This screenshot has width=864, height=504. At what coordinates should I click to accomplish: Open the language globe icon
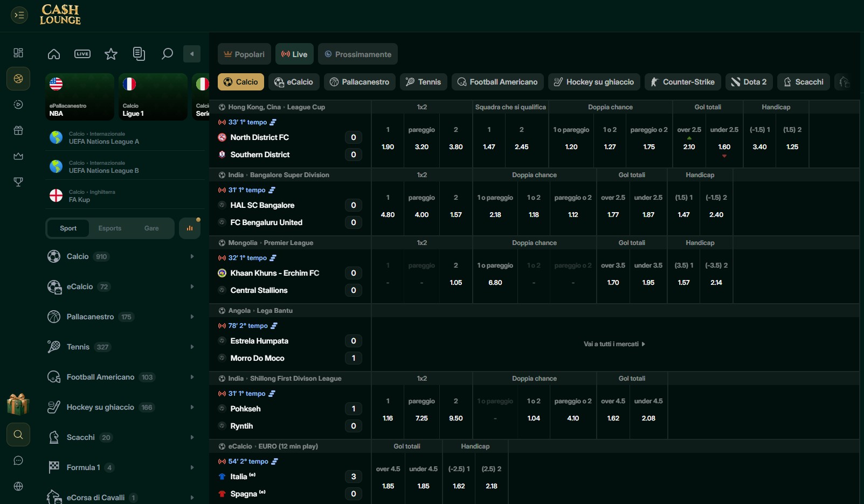click(x=18, y=486)
